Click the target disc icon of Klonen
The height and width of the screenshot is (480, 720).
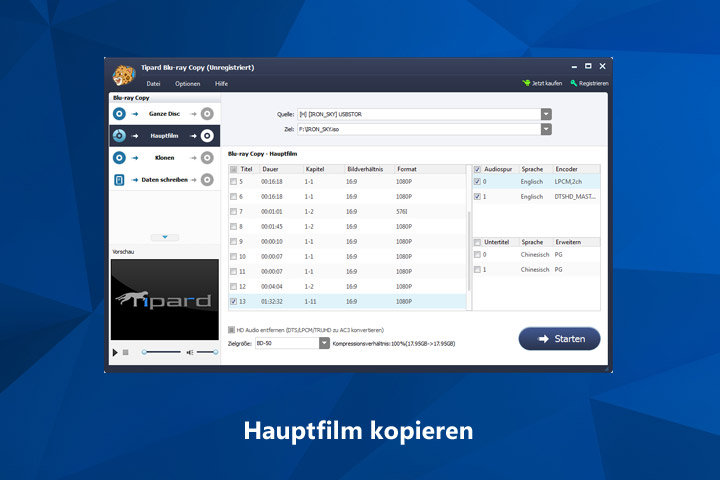coord(207,158)
